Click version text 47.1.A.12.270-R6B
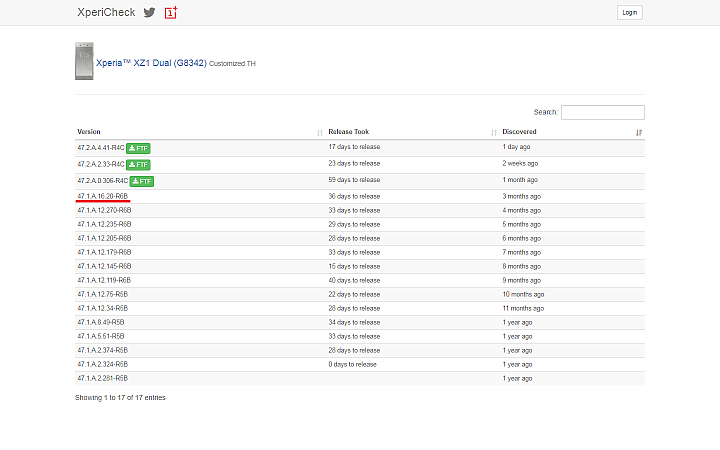The image size is (720, 450). (x=104, y=210)
